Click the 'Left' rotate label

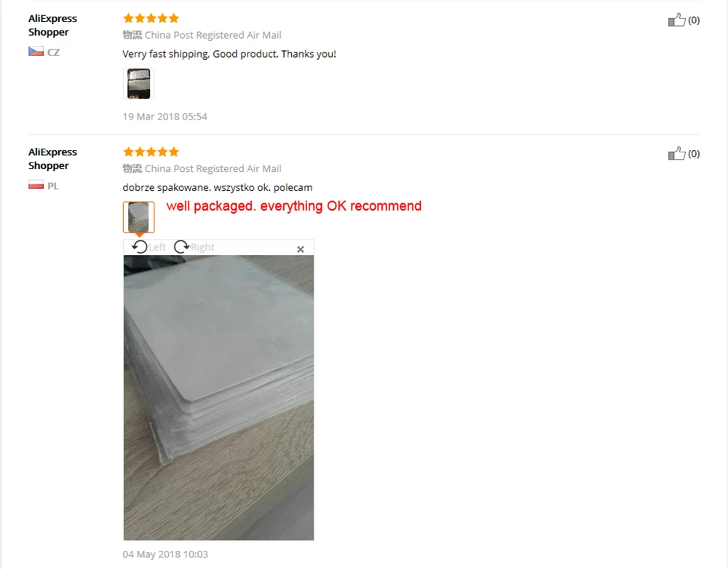(157, 247)
